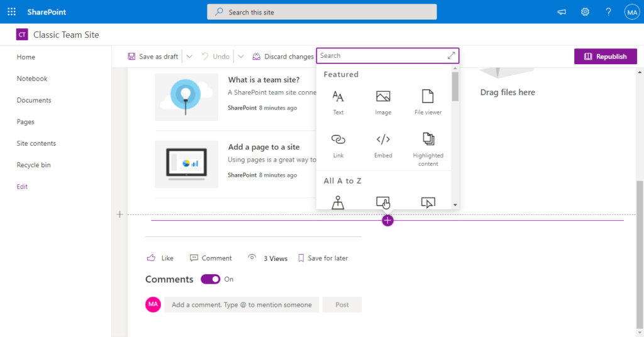Image resolution: width=644 pixels, height=337 pixels.
Task: Click the Post comment button
Action: click(341, 304)
